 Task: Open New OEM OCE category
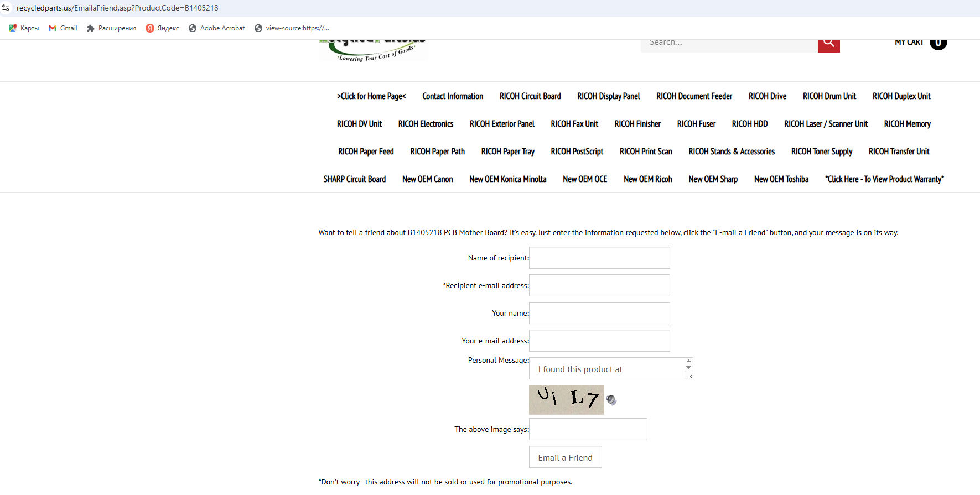[585, 179]
